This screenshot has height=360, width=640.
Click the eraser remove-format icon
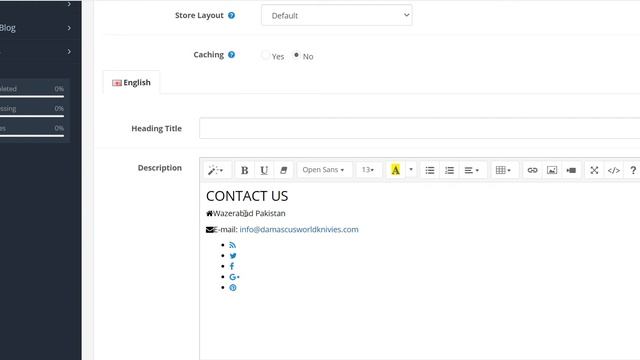click(x=284, y=170)
